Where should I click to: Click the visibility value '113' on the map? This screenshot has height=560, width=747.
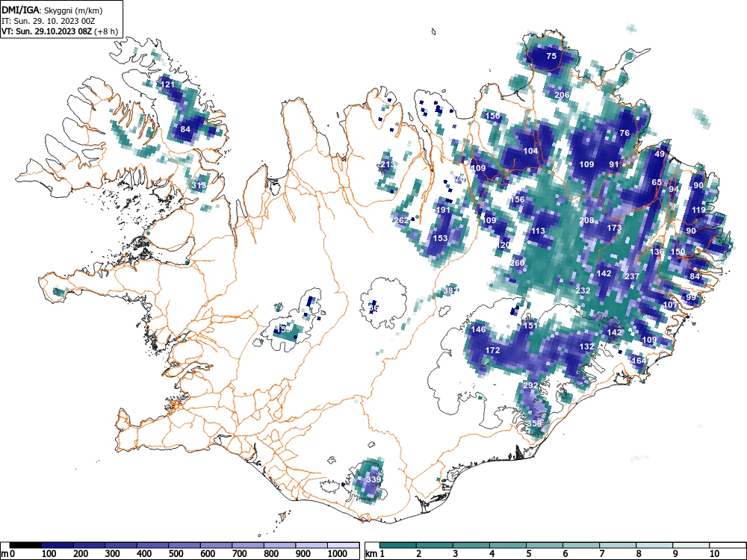pyautogui.click(x=538, y=231)
